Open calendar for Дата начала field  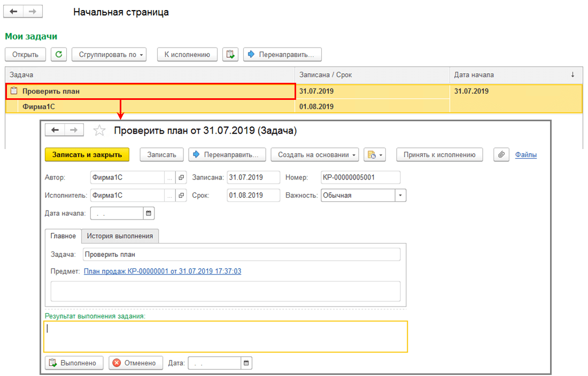[x=149, y=213]
